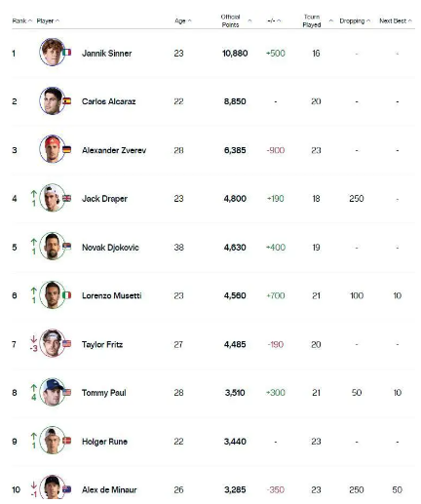Click the British flag beside Jack Draper
421x504 pixels.
(x=67, y=198)
